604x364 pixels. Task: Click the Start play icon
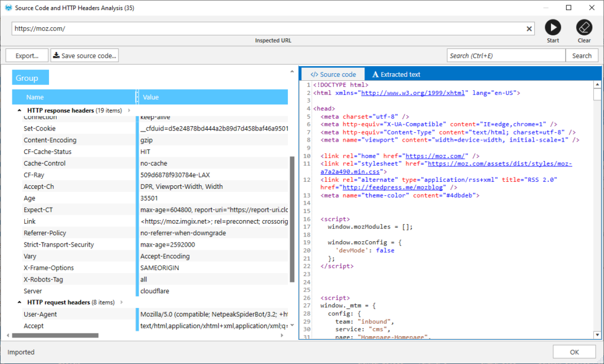pos(553,27)
